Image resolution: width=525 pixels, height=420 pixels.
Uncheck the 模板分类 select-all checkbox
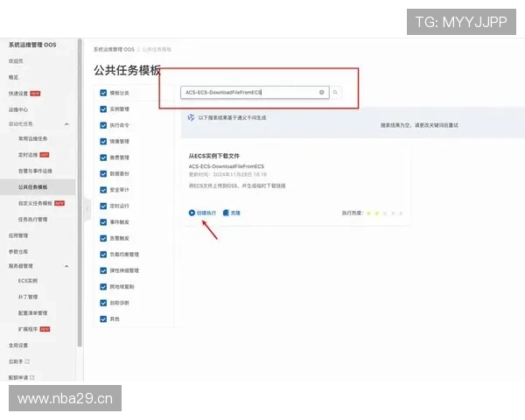103,93
